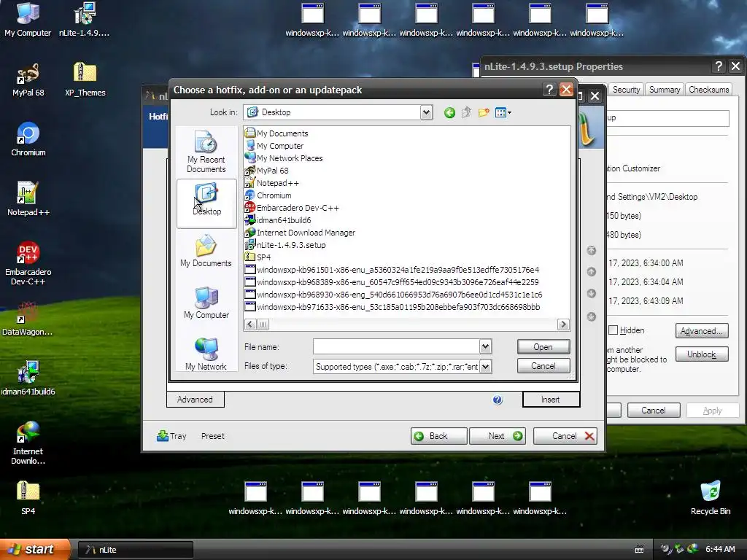Click the Apply button in Properties window

[x=712, y=410]
